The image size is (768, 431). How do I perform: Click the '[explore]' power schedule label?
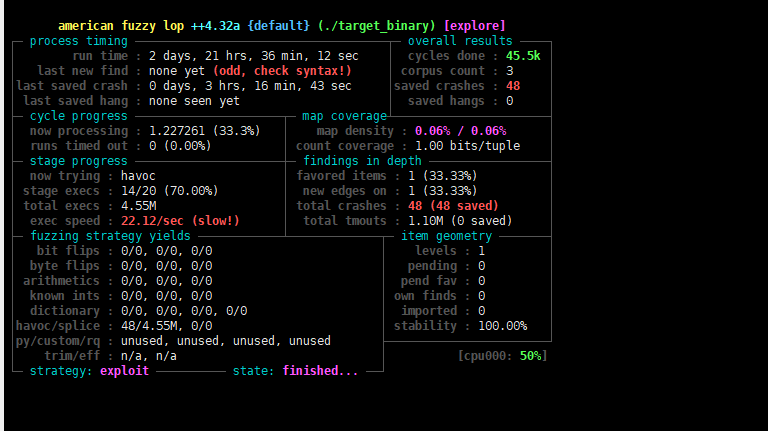tap(474, 26)
